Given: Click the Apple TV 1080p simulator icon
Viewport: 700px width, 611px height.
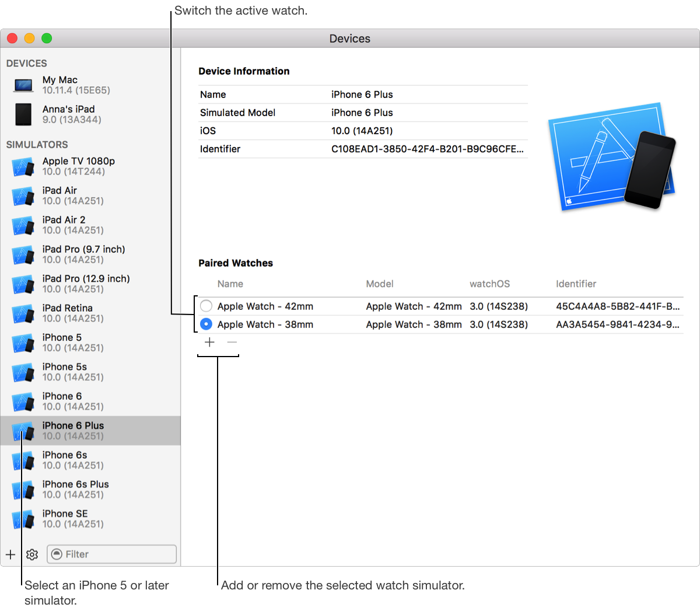Looking at the screenshot, I should click(23, 167).
